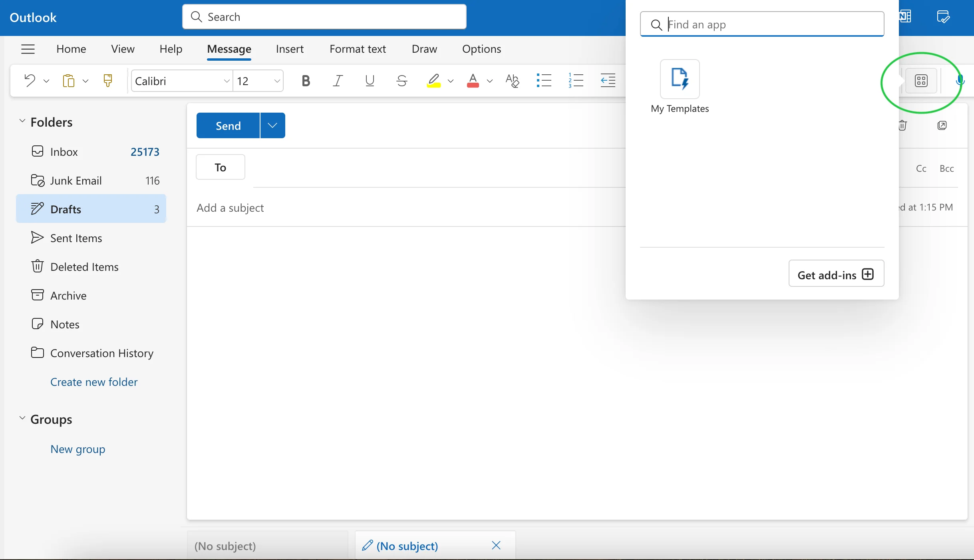This screenshot has height=560, width=974.
Task: Click the Find an app field
Action: click(x=762, y=24)
